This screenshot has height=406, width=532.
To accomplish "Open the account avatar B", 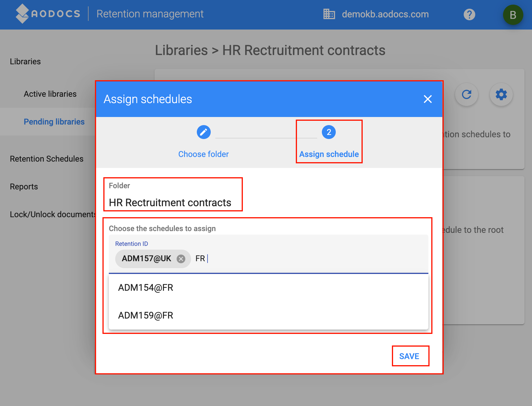I will [513, 14].
